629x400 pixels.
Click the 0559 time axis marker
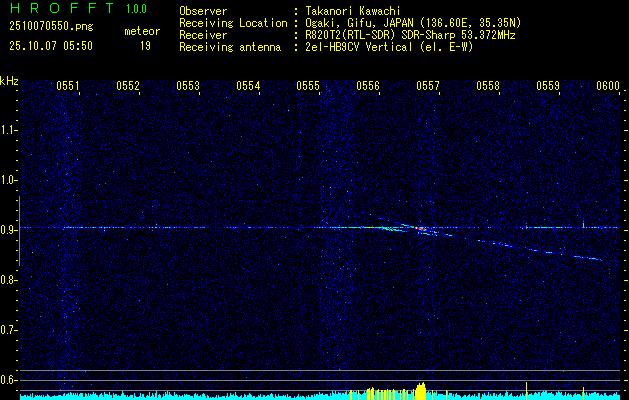point(548,85)
